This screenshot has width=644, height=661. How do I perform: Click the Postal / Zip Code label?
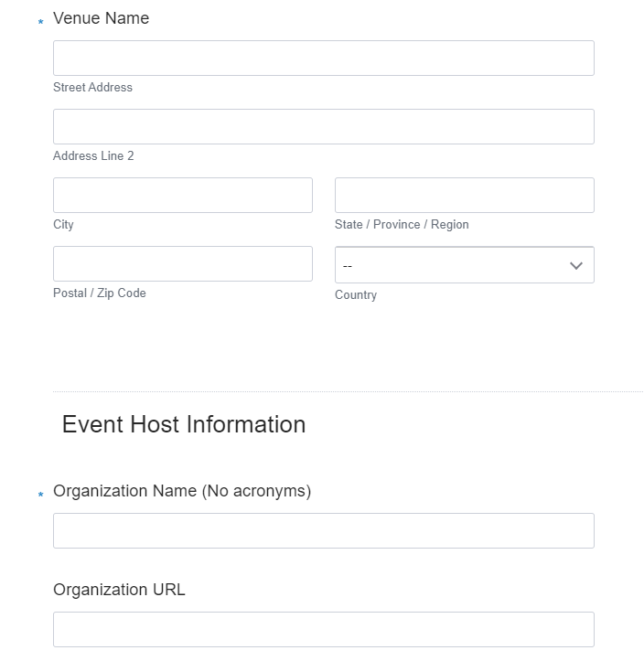coord(99,293)
